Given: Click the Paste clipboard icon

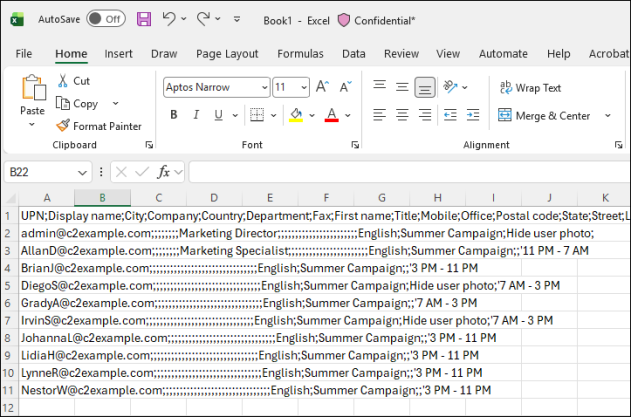Looking at the screenshot, I should 33,87.
